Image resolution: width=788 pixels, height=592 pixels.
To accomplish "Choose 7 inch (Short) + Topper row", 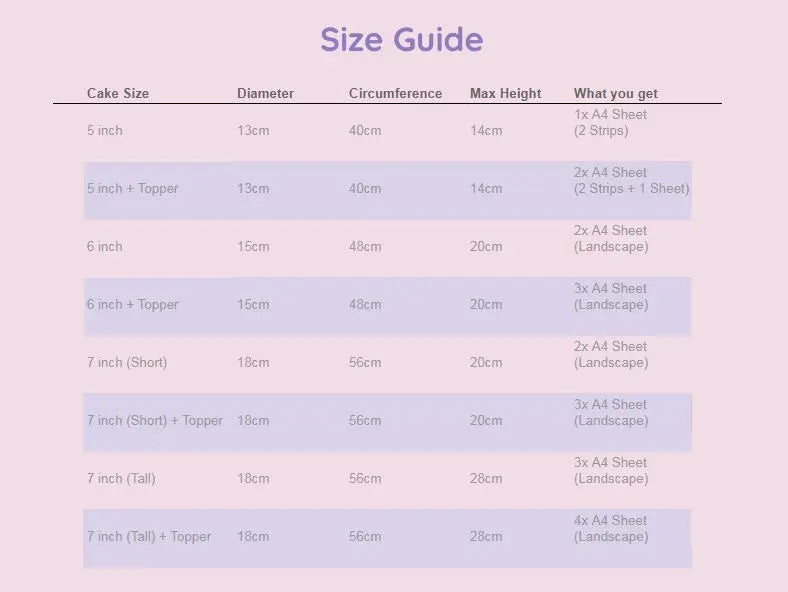I will coord(155,421).
